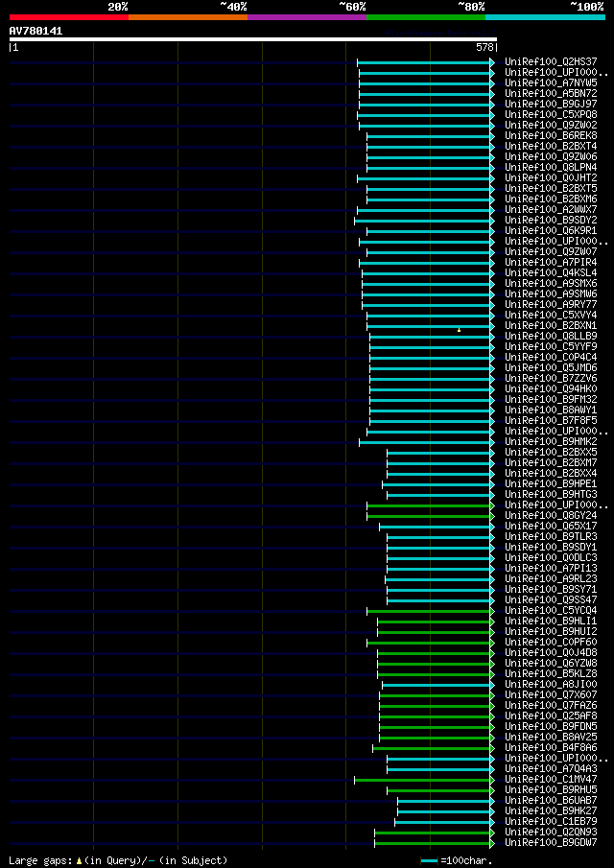This screenshot has height=868, width=614.
Task: Click the AV780141 query name label
Action: [x=36, y=32]
